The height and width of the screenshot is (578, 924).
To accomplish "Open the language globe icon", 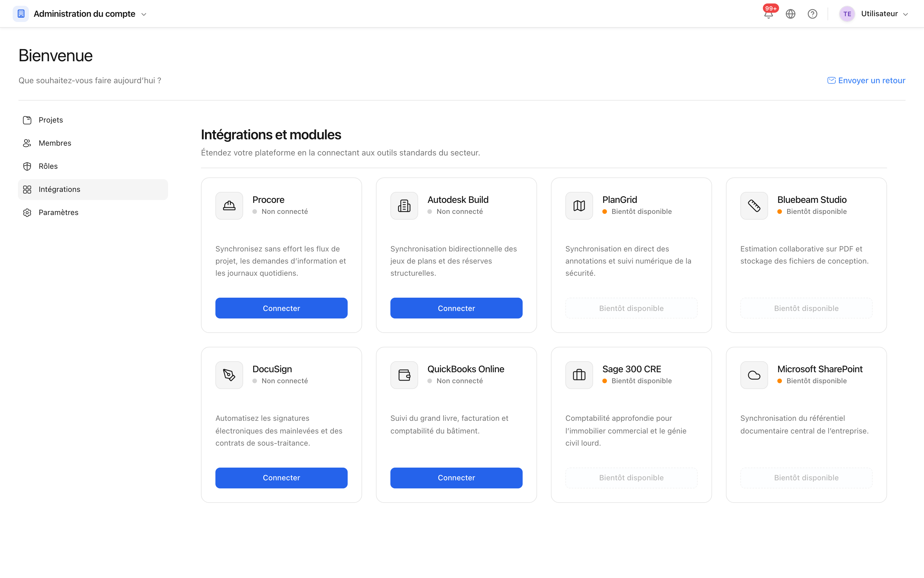I will click(x=790, y=14).
